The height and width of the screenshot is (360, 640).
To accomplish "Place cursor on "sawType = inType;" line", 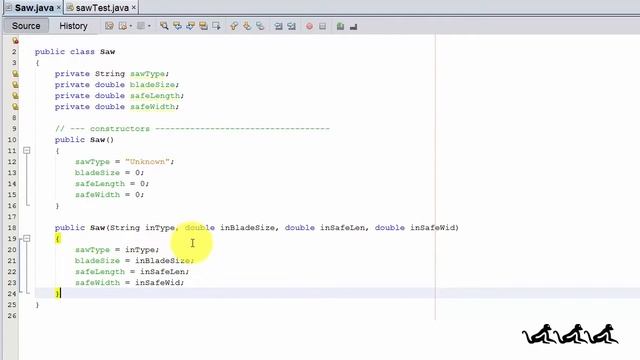I will [117, 249].
